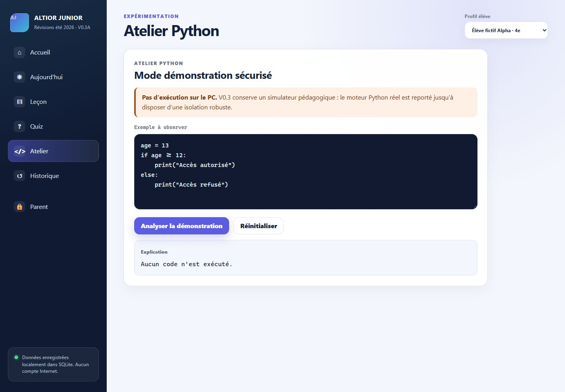This screenshot has height=392, width=565.
Task: Click the Réinitialiser button
Action: tap(259, 226)
